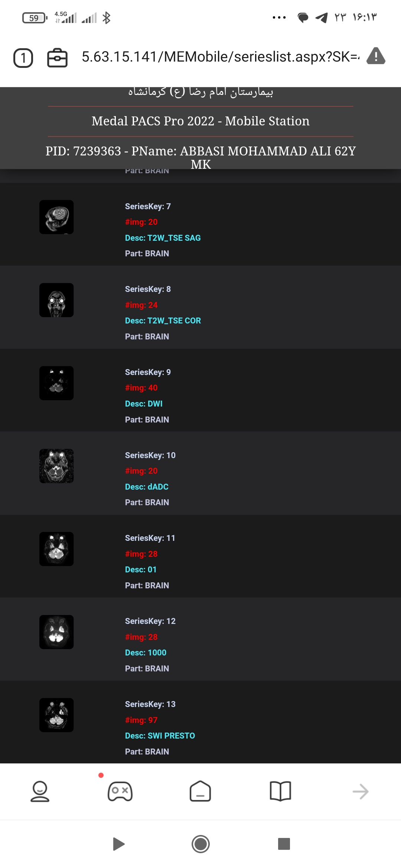Tap the insecure connection warning triangle
Image resolution: width=401 pixels, height=868 pixels.
pos(376,56)
